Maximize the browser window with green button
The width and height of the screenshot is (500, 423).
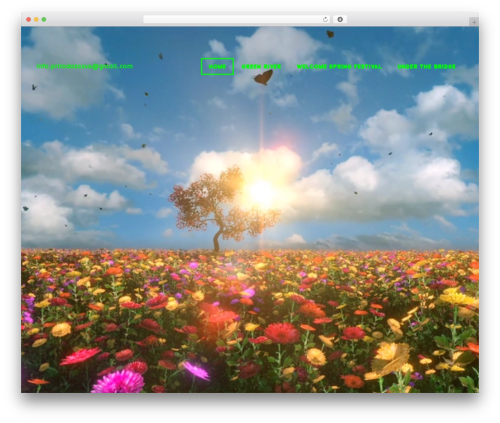point(44,20)
